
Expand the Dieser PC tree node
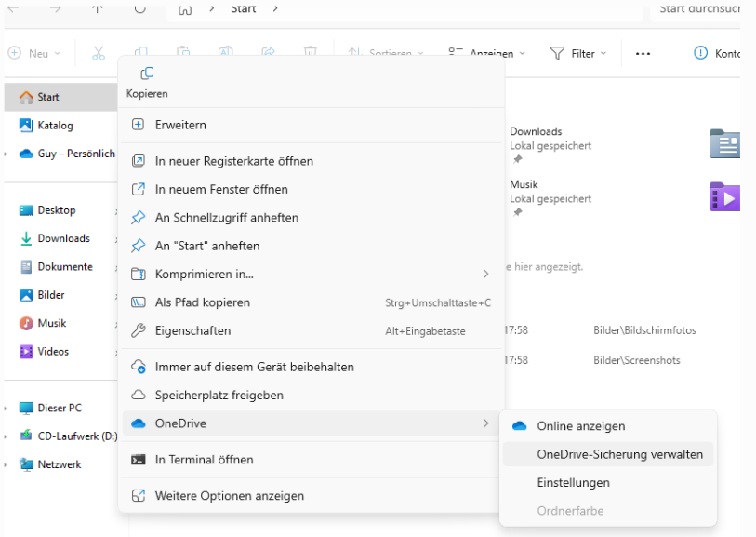coord(6,409)
